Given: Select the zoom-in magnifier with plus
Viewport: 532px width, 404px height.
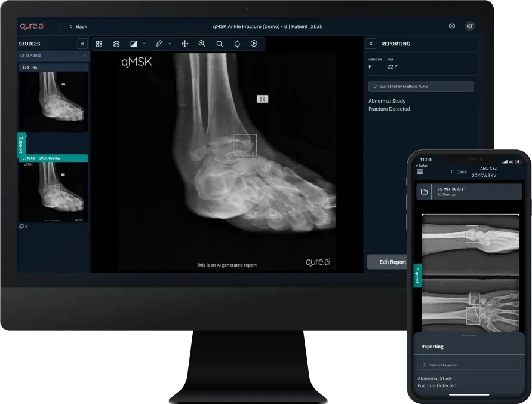Looking at the screenshot, I should coord(202,44).
